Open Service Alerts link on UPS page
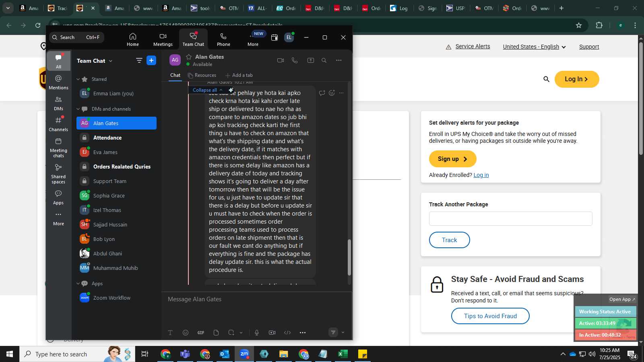The height and width of the screenshot is (362, 644). 473,46
